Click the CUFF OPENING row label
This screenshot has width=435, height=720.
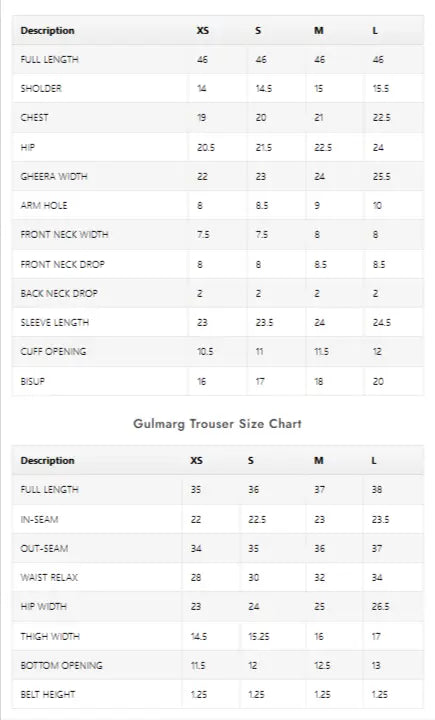[53, 352]
